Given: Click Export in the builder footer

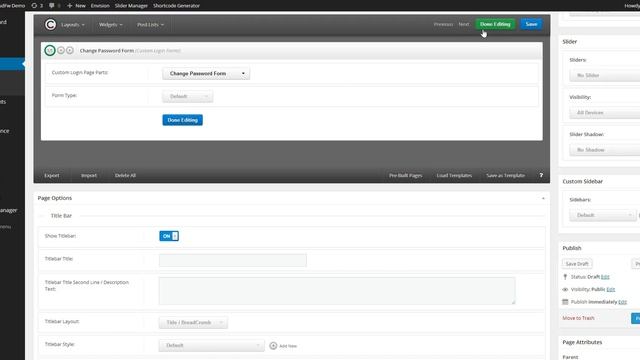Looking at the screenshot, I should click(52, 176).
